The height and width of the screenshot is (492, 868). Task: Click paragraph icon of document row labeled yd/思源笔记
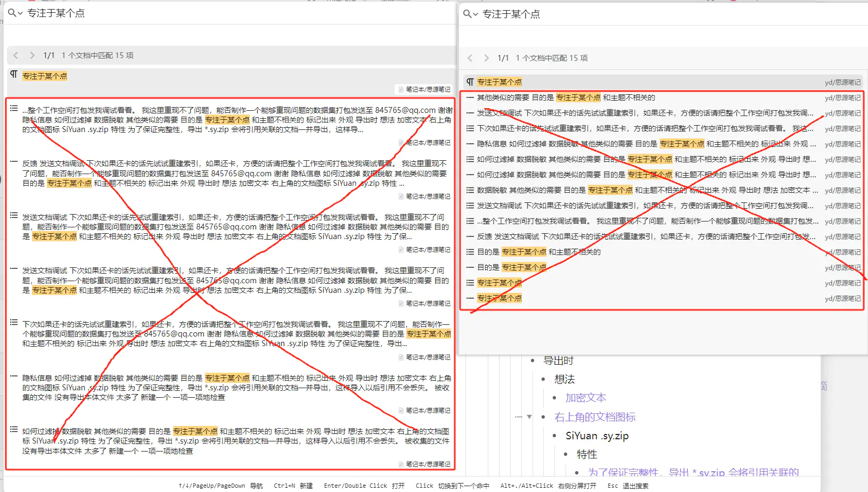click(470, 82)
